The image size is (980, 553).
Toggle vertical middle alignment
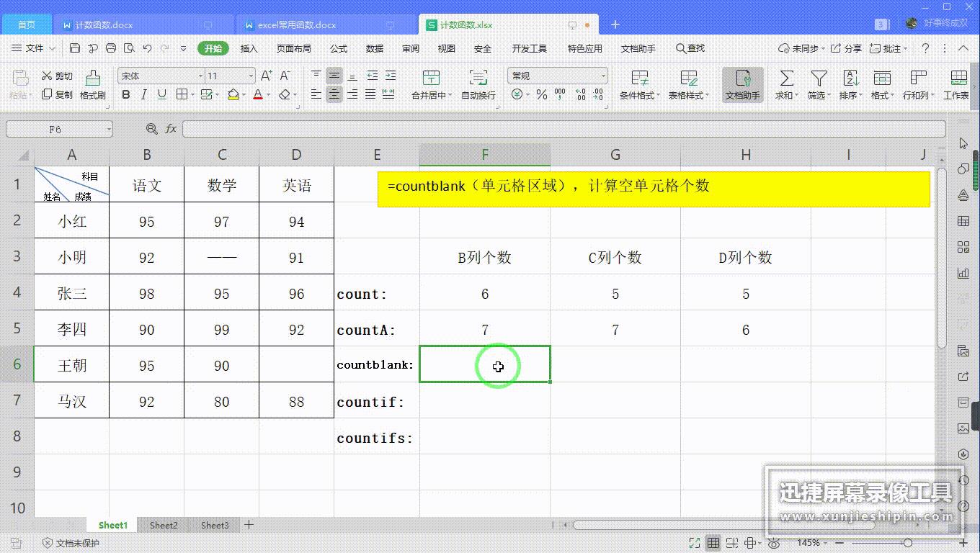(334, 76)
